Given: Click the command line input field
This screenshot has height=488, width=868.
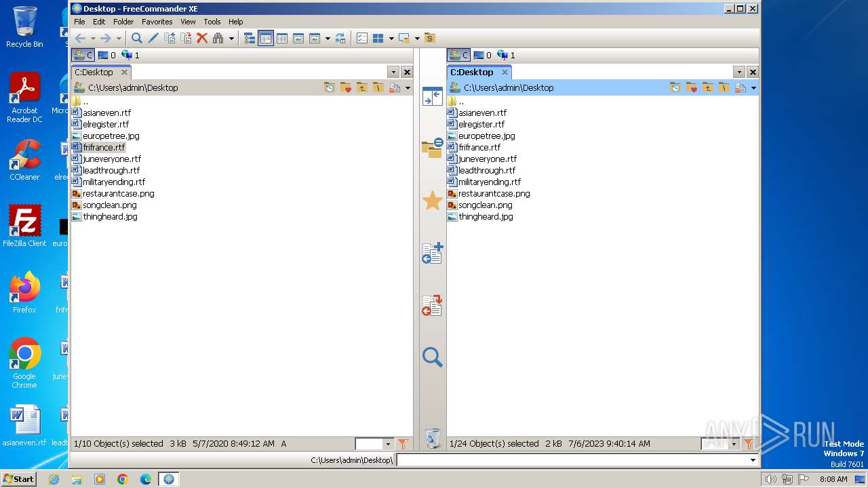Looking at the screenshot, I should tap(577, 460).
